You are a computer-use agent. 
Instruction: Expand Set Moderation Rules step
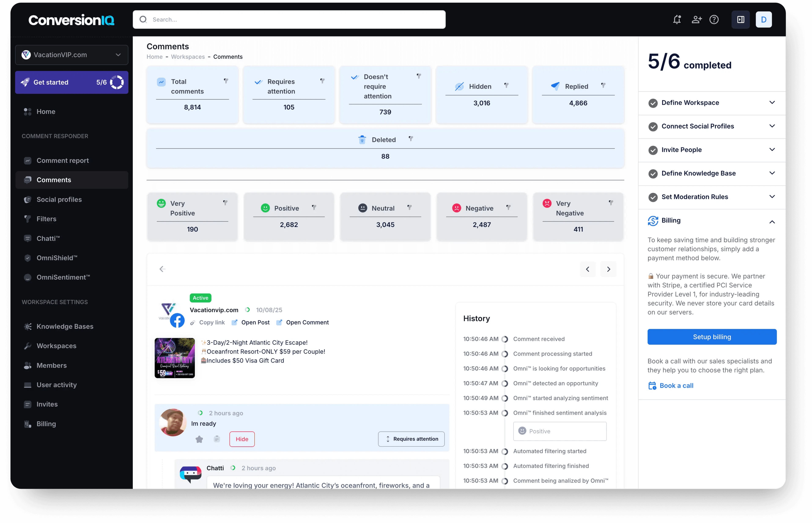point(712,197)
